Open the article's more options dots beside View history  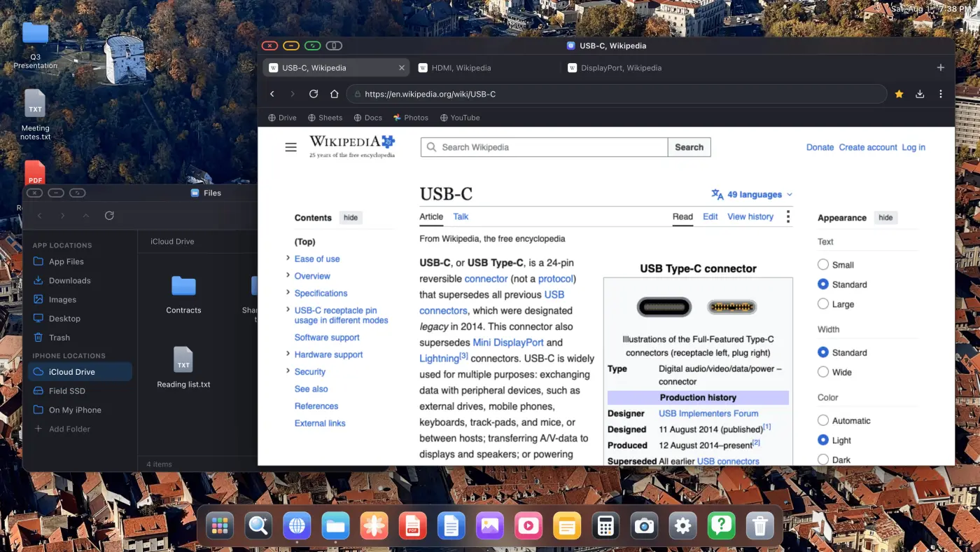pyautogui.click(x=788, y=216)
